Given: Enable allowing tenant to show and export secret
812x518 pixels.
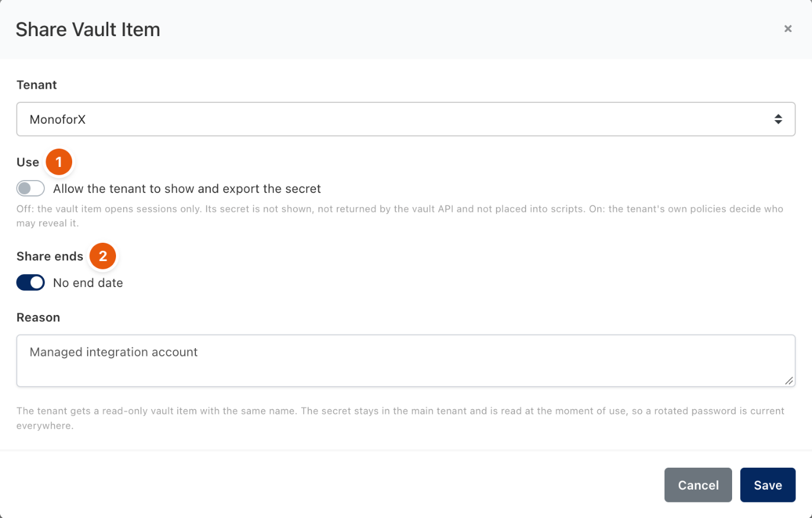Looking at the screenshot, I should (31, 189).
